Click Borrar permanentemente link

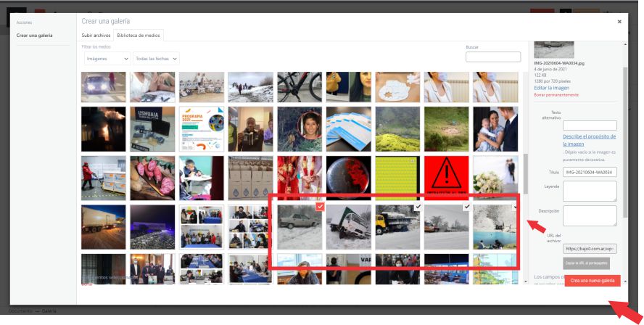(x=556, y=95)
